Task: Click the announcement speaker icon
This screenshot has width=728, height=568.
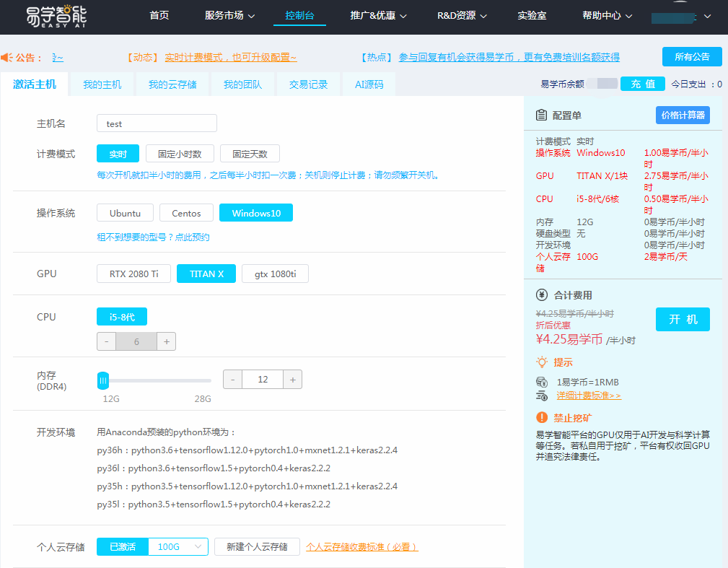Action: pyautogui.click(x=7, y=57)
